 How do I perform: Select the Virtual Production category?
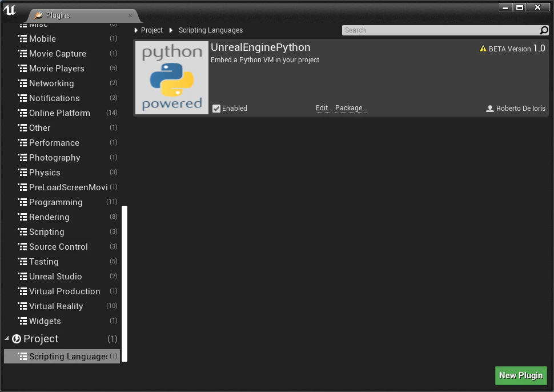(x=62, y=291)
